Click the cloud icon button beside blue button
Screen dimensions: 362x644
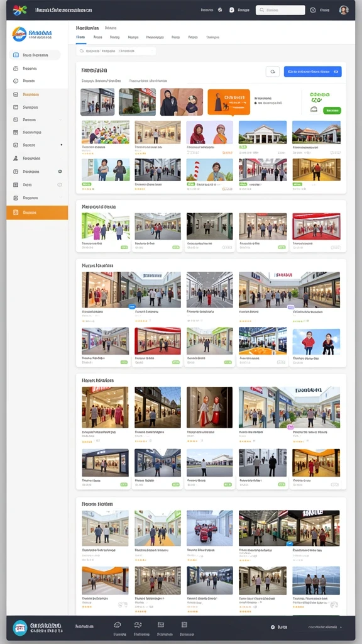[273, 72]
